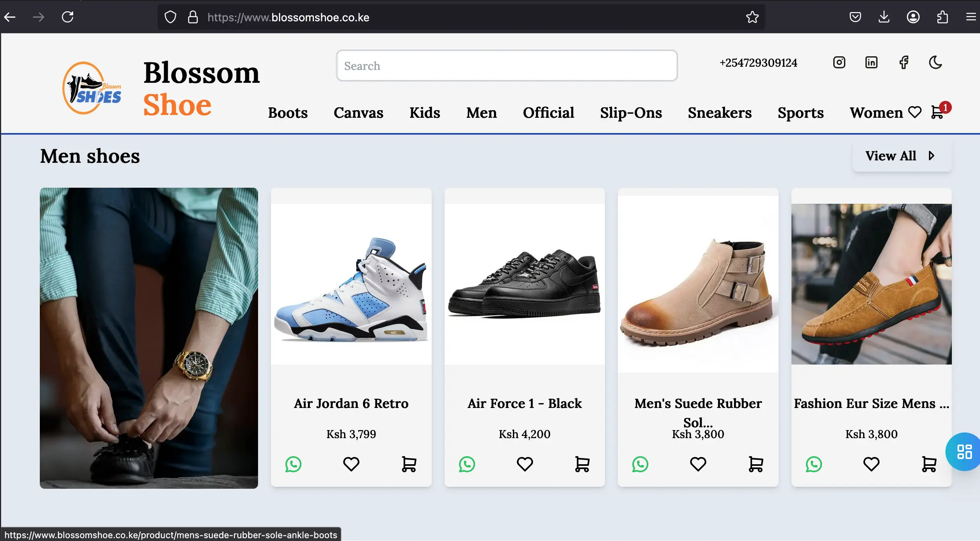Image resolution: width=980 pixels, height=541 pixels.
Task: Open the browser extensions icon
Action: (942, 17)
